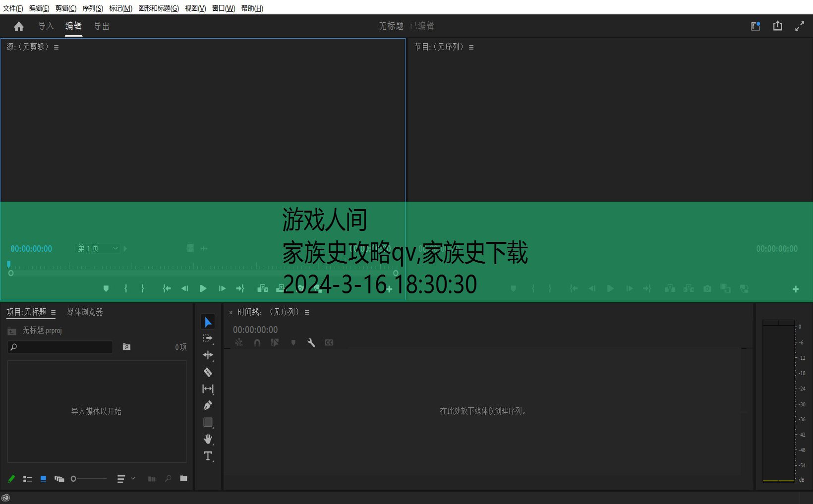Select the Type tool
813x504 pixels.
point(208,456)
